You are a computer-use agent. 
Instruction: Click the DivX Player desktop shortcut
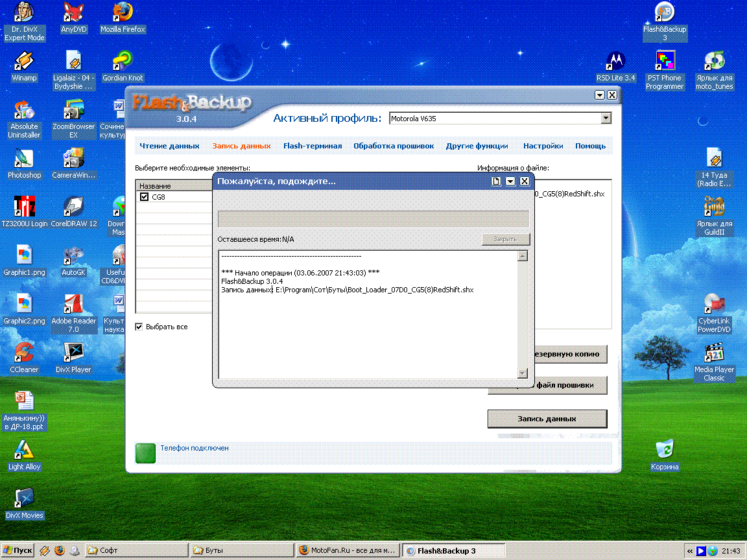click(x=74, y=358)
